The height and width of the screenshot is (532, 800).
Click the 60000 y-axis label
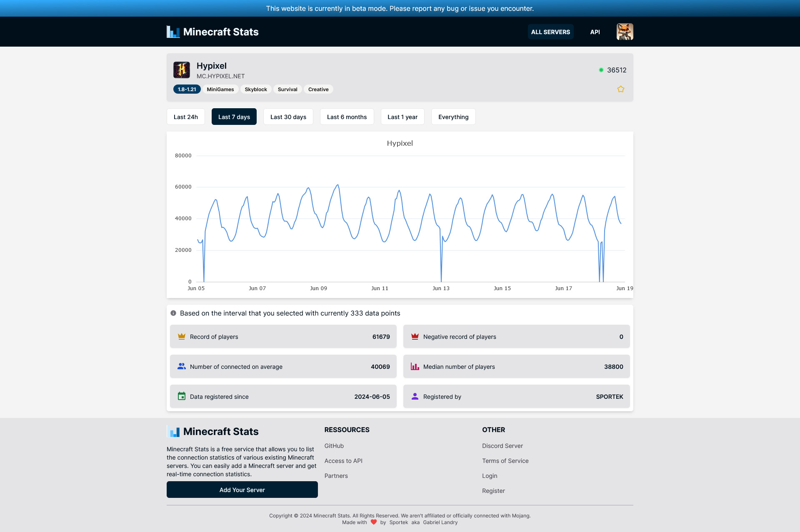183,187
